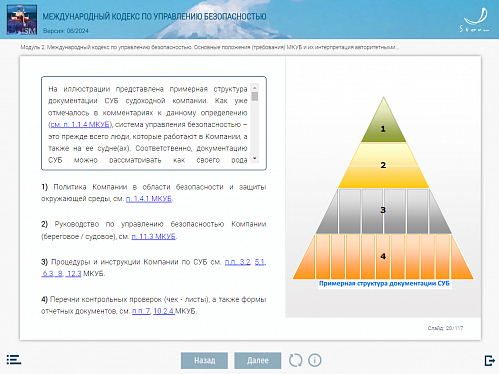Click the text box scroll up arrow
The height and width of the screenshot is (374, 499).
[x=255, y=88]
